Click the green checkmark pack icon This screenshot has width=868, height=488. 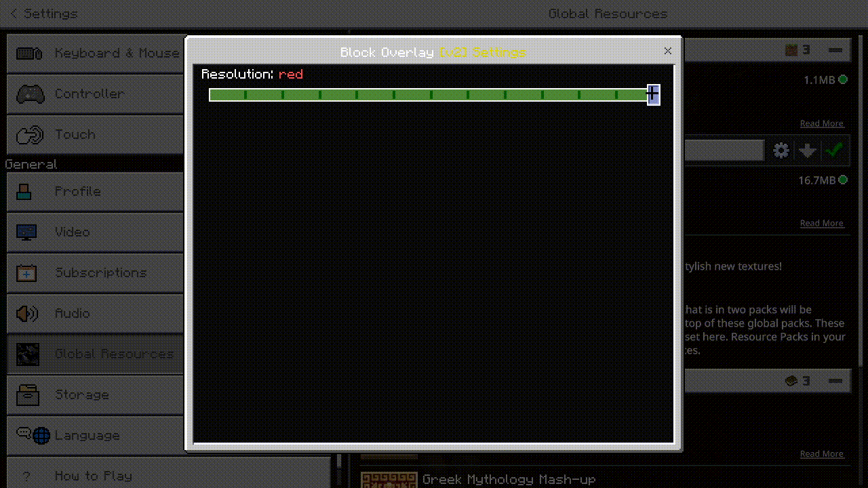(x=834, y=150)
